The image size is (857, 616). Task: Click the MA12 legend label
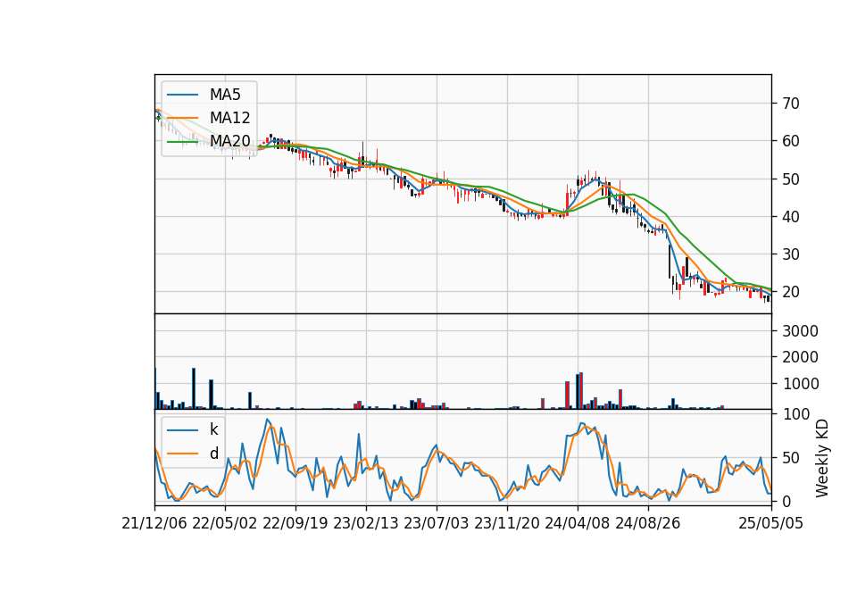[x=229, y=118]
